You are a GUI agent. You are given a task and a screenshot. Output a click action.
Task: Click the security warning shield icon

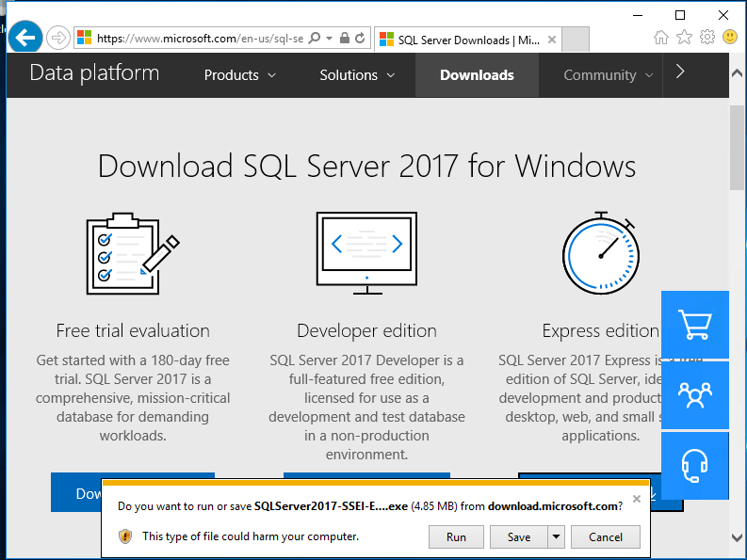point(125,536)
